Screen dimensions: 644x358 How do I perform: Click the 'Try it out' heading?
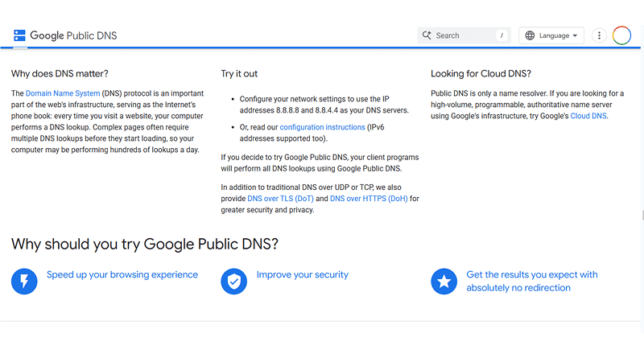pos(239,73)
